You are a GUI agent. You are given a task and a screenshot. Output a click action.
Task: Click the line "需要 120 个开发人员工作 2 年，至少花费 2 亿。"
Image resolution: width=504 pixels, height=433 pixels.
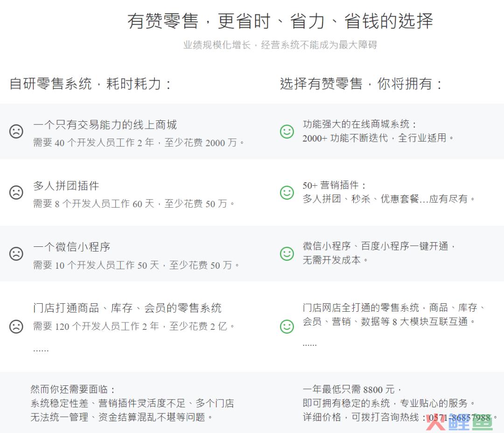point(134,326)
